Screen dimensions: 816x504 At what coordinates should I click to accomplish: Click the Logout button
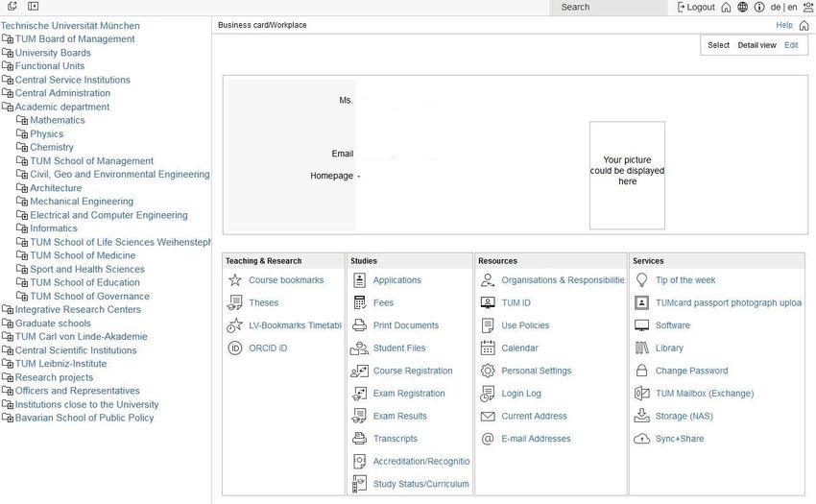point(696,8)
